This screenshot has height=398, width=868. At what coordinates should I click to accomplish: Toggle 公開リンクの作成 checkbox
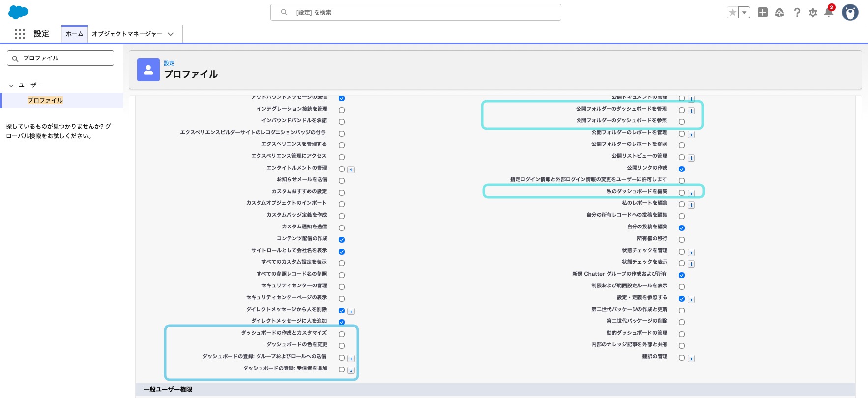(682, 169)
